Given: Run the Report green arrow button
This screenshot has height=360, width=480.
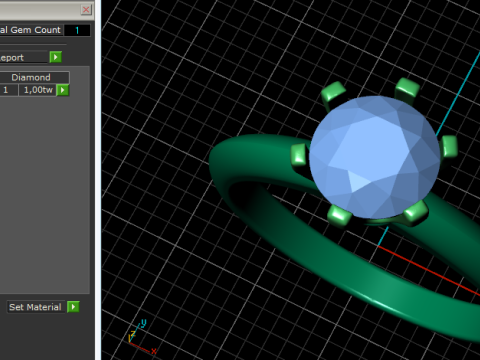Looking at the screenshot, I should pyautogui.click(x=56, y=57).
